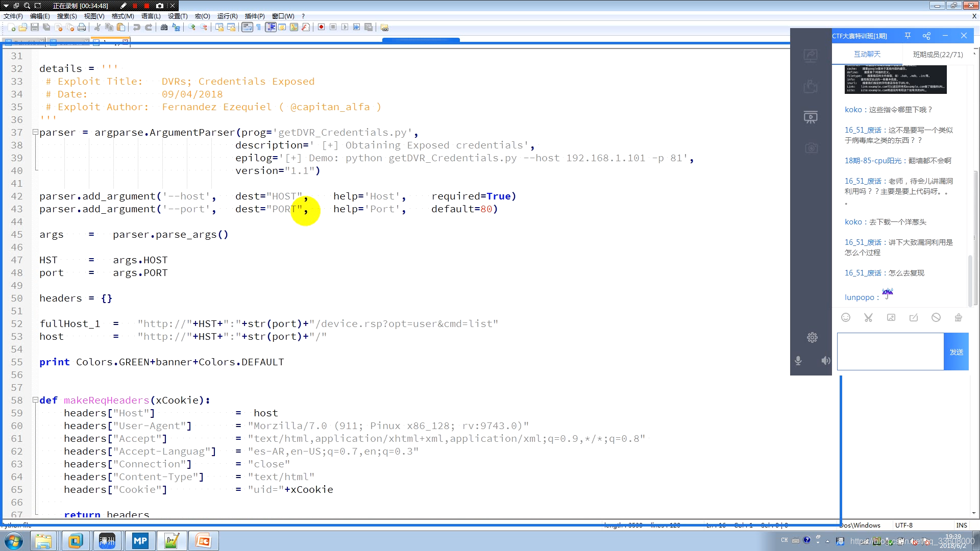
Task: Mute the microphone in sidebar
Action: pos(798,361)
